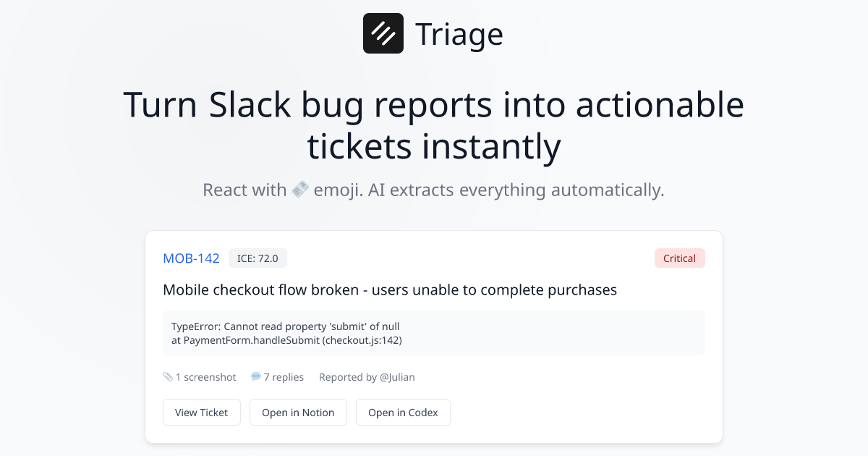Click the speech bubble replies icon
The height and width of the screenshot is (456, 868).
(255, 376)
